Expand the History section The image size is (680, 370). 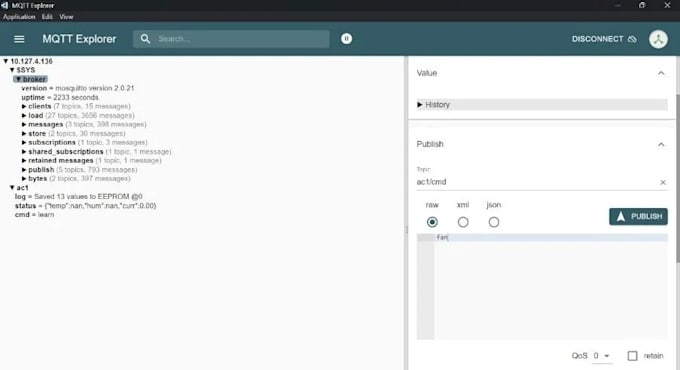[542, 105]
